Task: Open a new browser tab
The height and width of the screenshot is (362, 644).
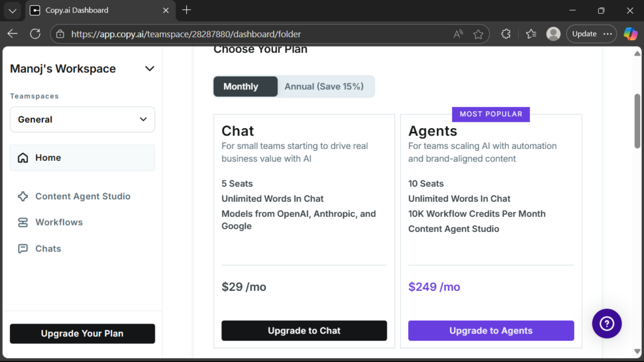Action: point(187,10)
